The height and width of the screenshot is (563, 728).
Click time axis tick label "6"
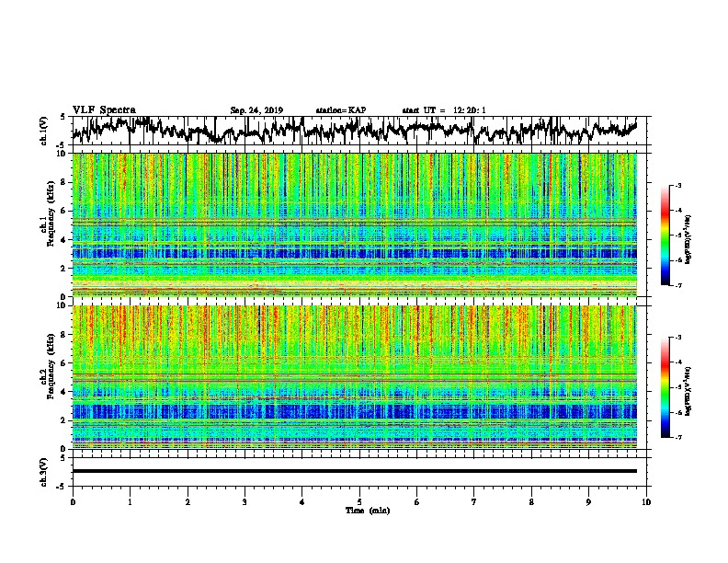417,502
